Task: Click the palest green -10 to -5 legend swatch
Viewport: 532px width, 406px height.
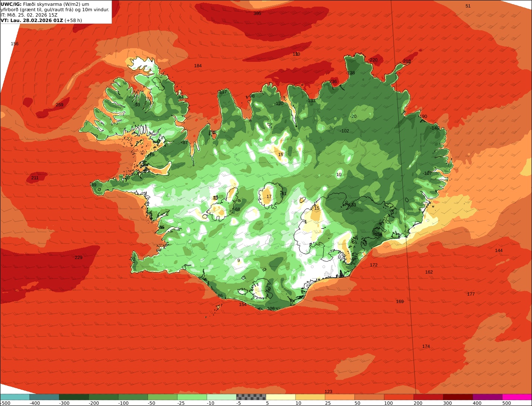Action: coord(222,397)
